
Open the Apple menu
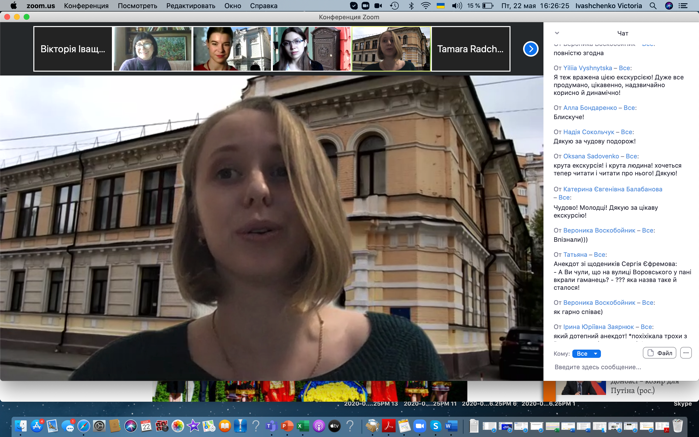coord(13,6)
